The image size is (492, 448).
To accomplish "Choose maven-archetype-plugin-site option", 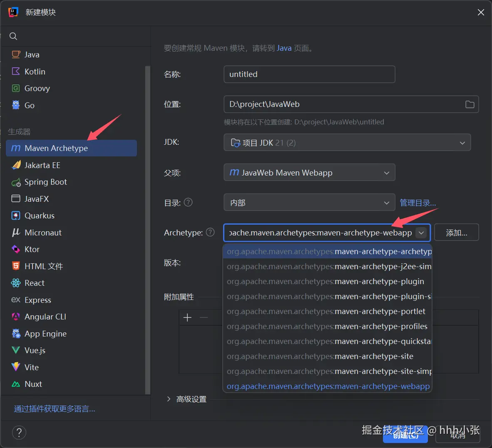I will 327,296.
